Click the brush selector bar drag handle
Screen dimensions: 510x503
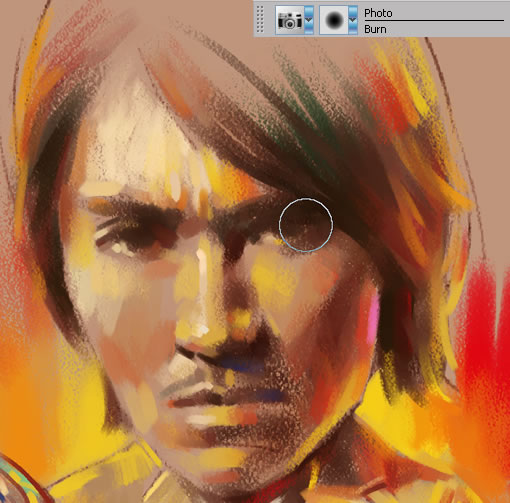[x=261, y=20]
